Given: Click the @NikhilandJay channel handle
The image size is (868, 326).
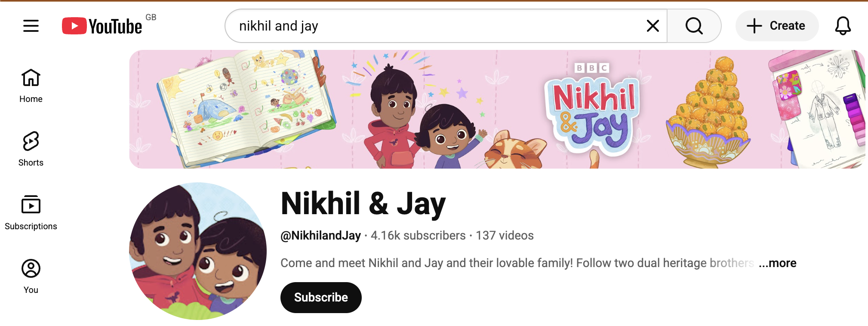Looking at the screenshot, I should pos(320,236).
